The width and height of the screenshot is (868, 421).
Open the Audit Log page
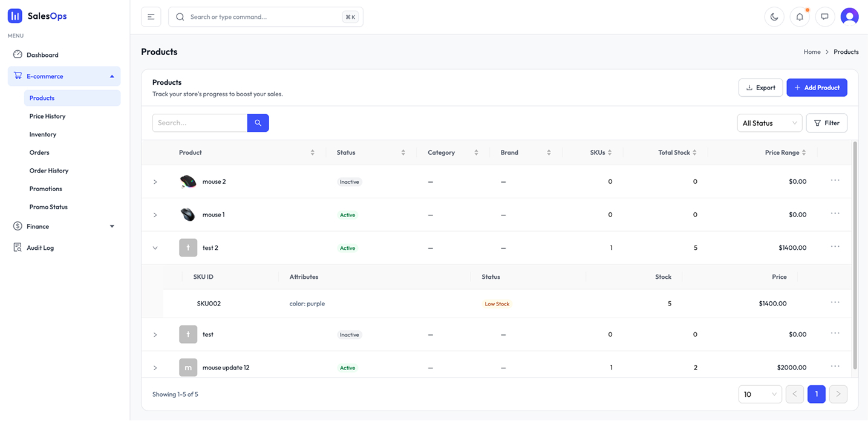click(40, 247)
